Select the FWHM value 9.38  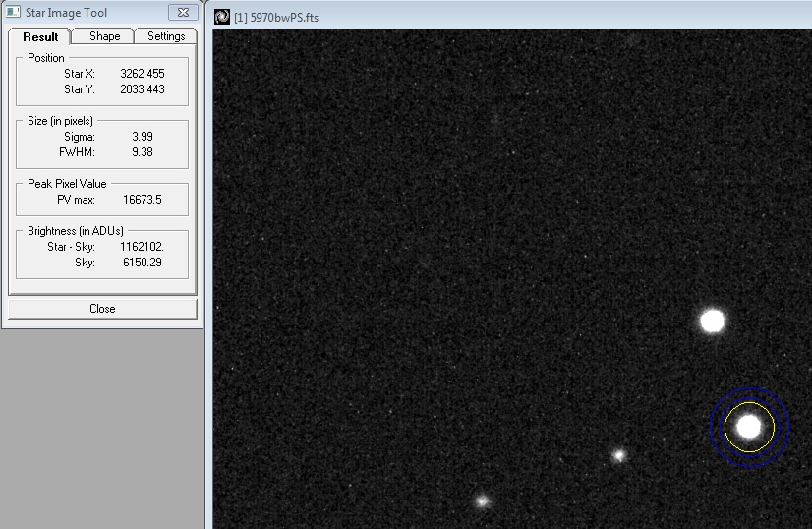coord(142,152)
